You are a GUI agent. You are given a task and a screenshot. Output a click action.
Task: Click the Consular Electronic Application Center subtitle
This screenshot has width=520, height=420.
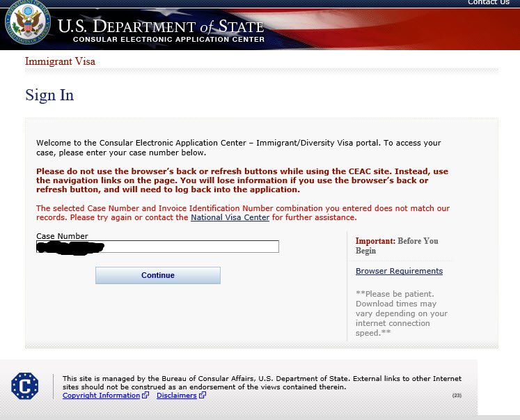[168, 40]
